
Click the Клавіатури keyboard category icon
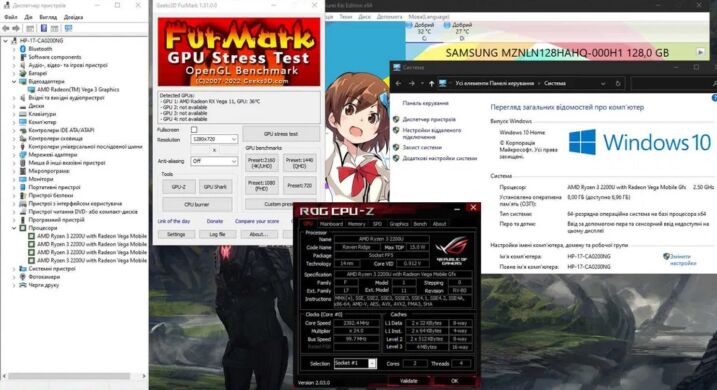pos(22,114)
